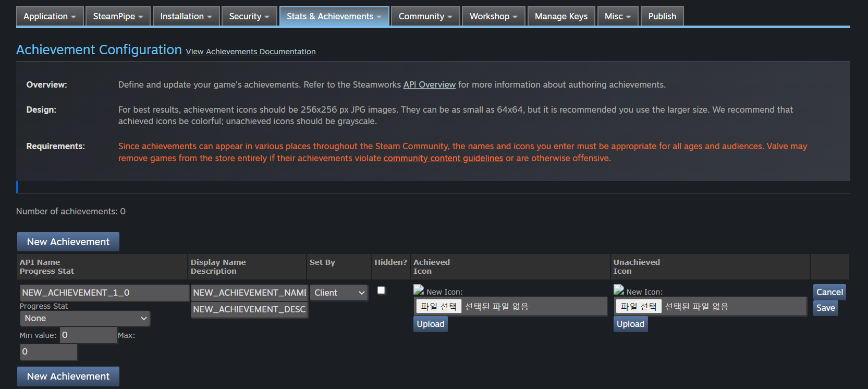Viewport: 868px width, 389px height.
Task: Edit the NEW_ACHIEVEMENT_1_0 API name field
Action: (104, 293)
